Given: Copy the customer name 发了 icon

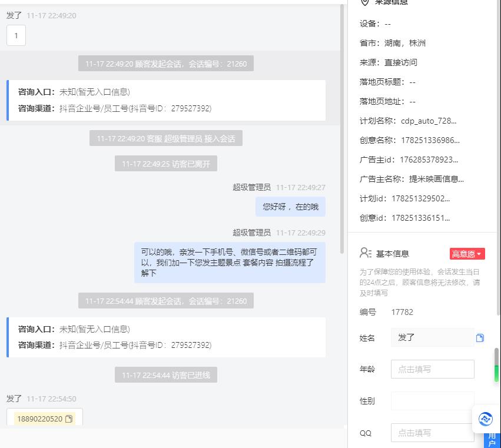Looking at the screenshot, I should 480,338.
